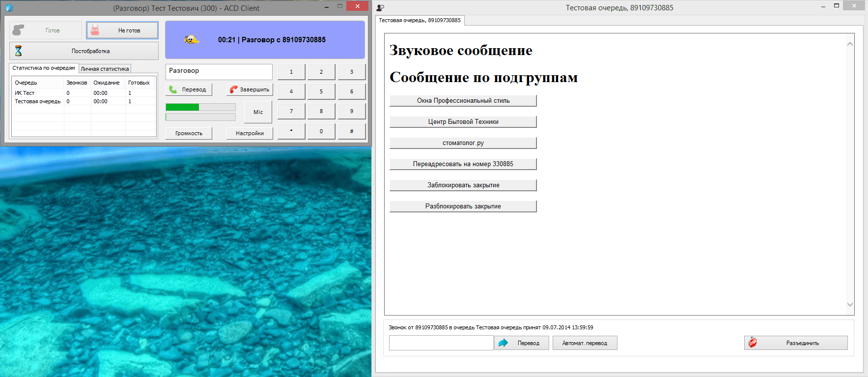The image size is (868, 377).
Task: Click the stop sign Разъединить button
Action: 796,343
